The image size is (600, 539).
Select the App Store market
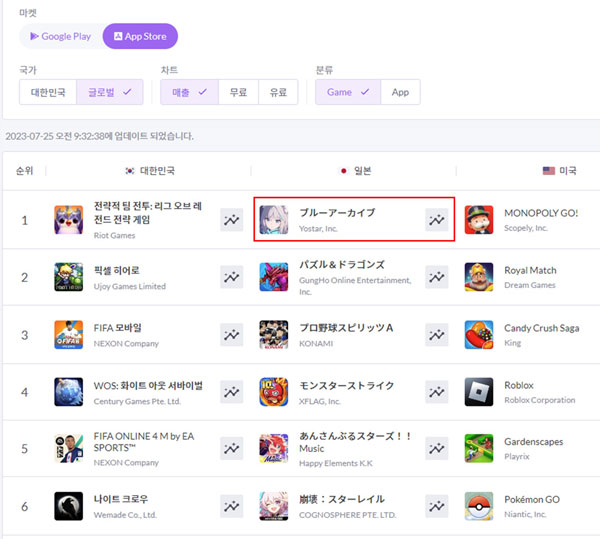click(x=140, y=37)
